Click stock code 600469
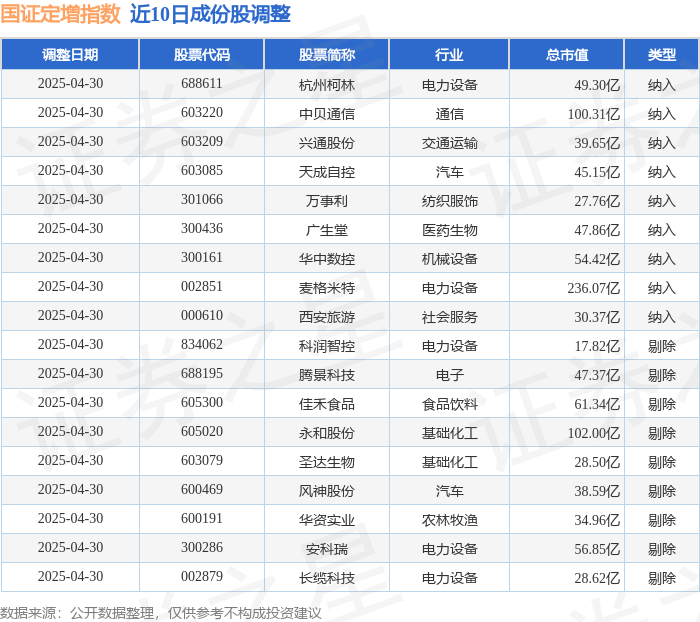700x622 pixels. coord(202,490)
